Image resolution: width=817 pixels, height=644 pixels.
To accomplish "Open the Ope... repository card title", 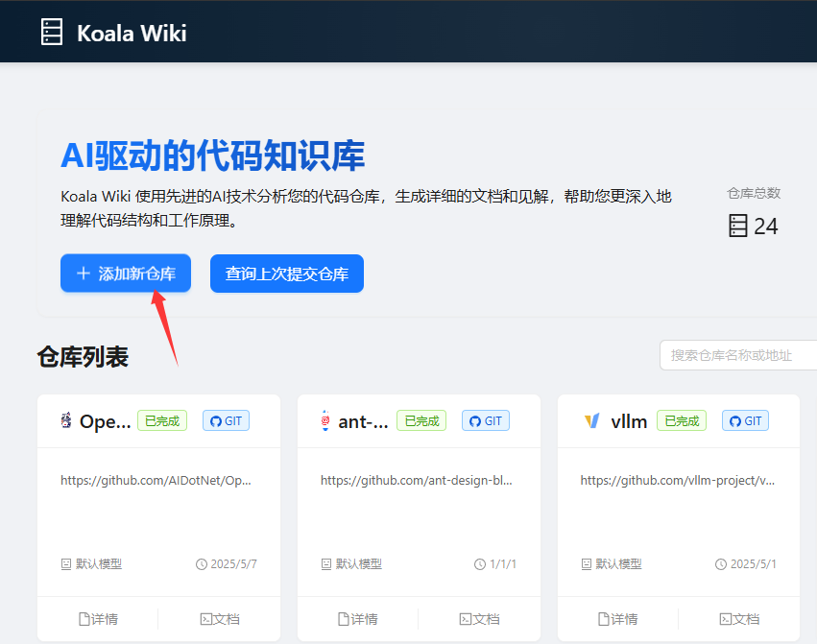I will tap(105, 421).
